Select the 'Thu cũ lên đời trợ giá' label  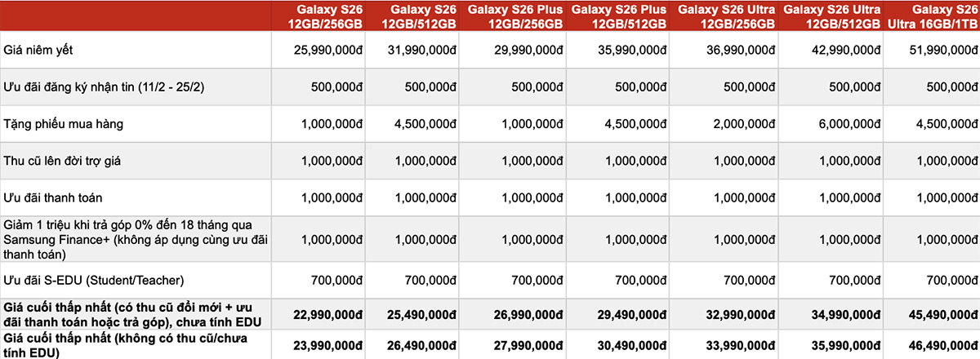click(x=64, y=160)
